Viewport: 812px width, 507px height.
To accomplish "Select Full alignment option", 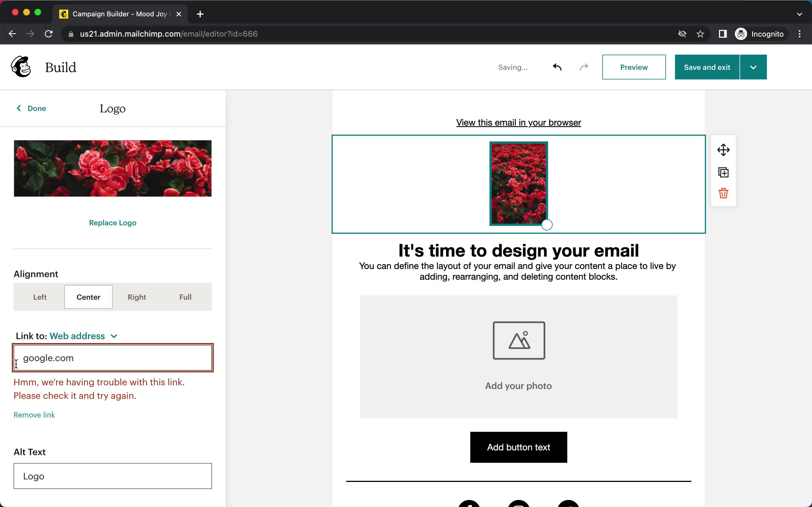I will [x=185, y=297].
